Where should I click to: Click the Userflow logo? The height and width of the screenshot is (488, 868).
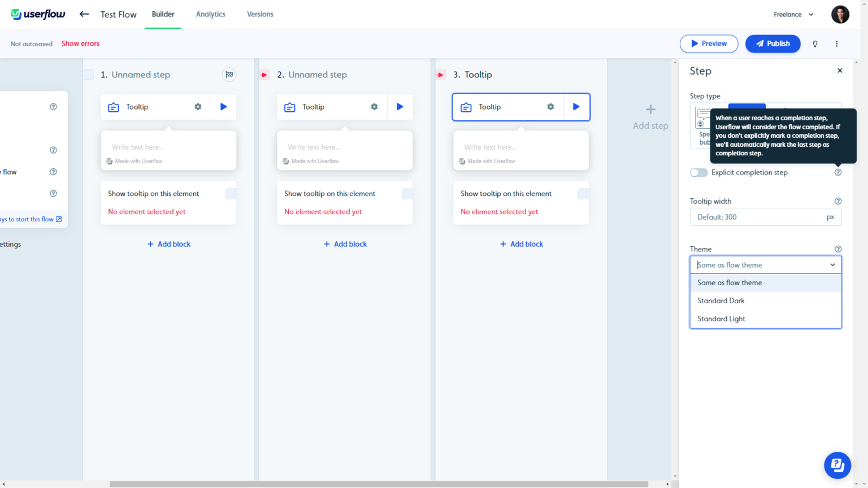click(37, 14)
